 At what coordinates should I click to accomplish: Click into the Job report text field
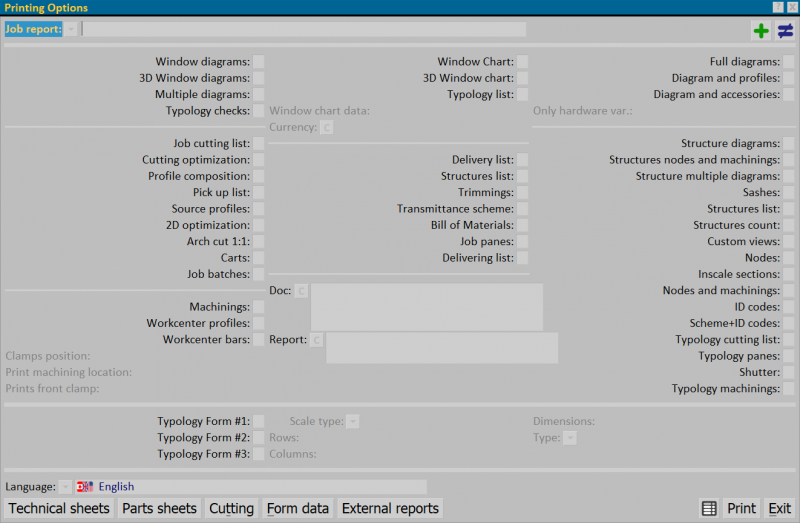304,29
